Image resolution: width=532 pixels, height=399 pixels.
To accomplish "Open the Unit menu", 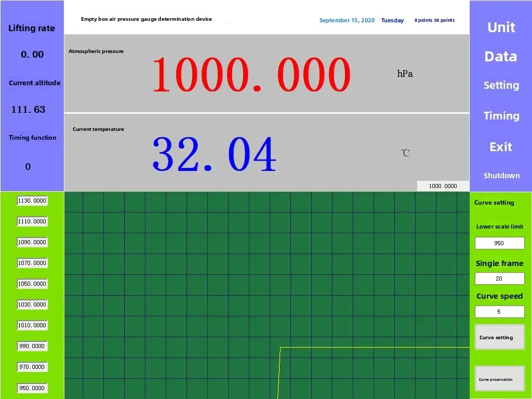I will (501, 27).
